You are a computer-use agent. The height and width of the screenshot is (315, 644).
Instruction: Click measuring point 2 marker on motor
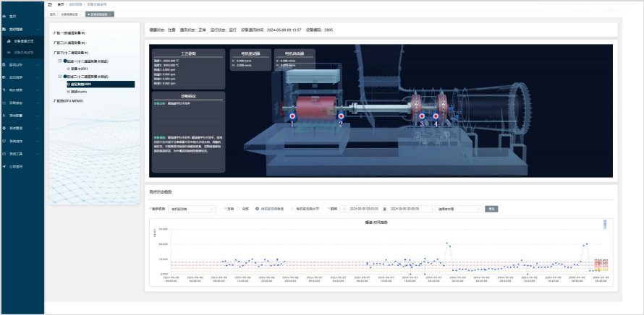coord(341,116)
